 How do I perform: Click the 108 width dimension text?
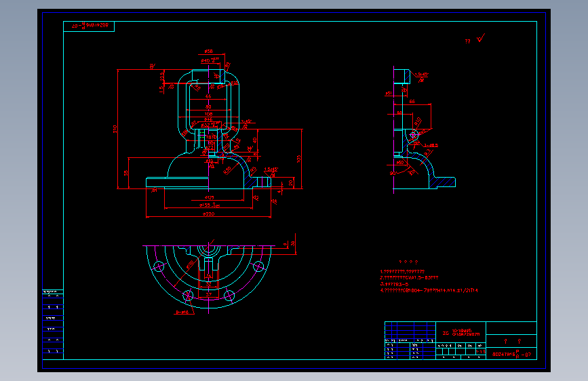click(208, 114)
